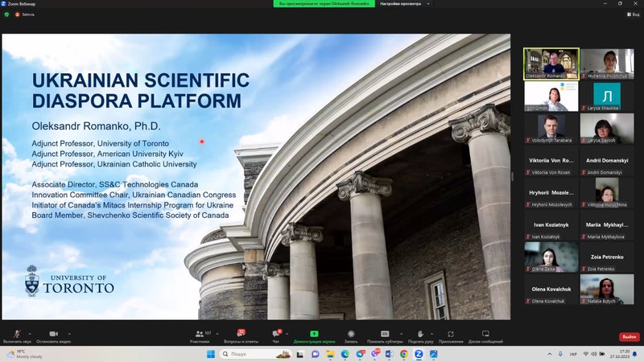Select Hryhorii Mozolevych participant tile
Screen dimensions: 644x362
point(551,193)
